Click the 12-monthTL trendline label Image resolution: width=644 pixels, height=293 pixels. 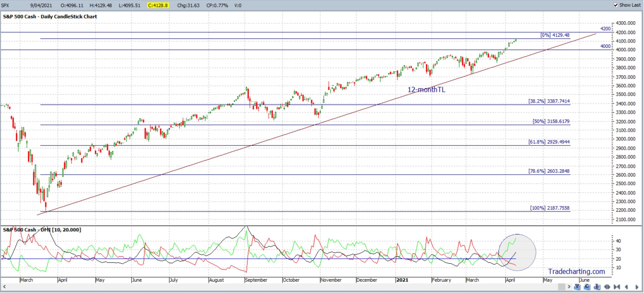[x=426, y=90]
